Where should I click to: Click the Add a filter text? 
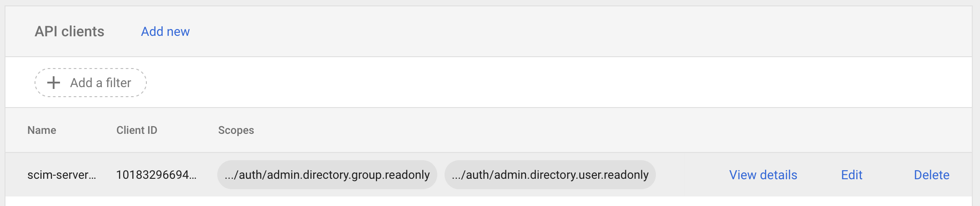pyautogui.click(x=100, y=83)
